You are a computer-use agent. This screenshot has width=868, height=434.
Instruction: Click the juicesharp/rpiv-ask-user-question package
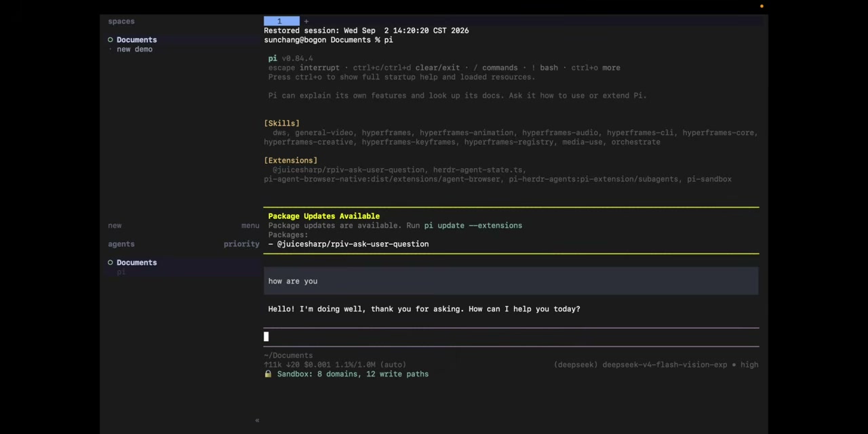point(353,244)
